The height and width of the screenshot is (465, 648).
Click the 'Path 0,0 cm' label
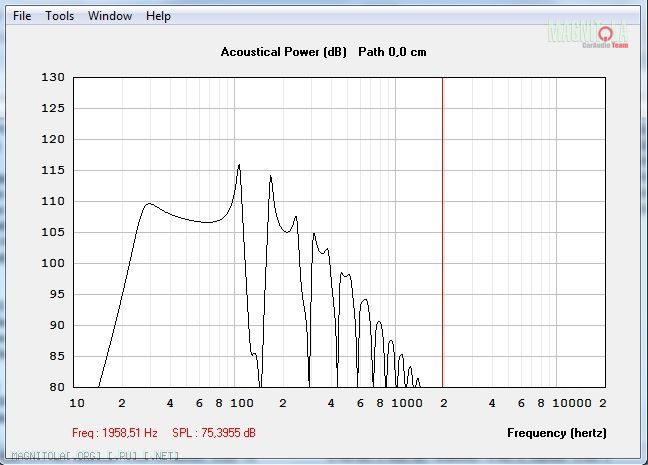point(392,52)
